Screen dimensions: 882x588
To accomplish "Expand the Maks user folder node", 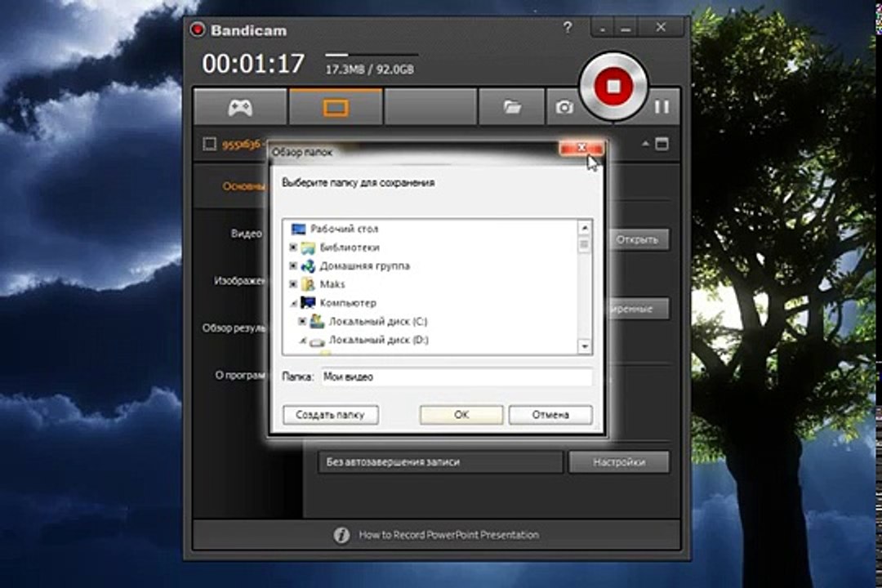I will [x=293, y=284].
